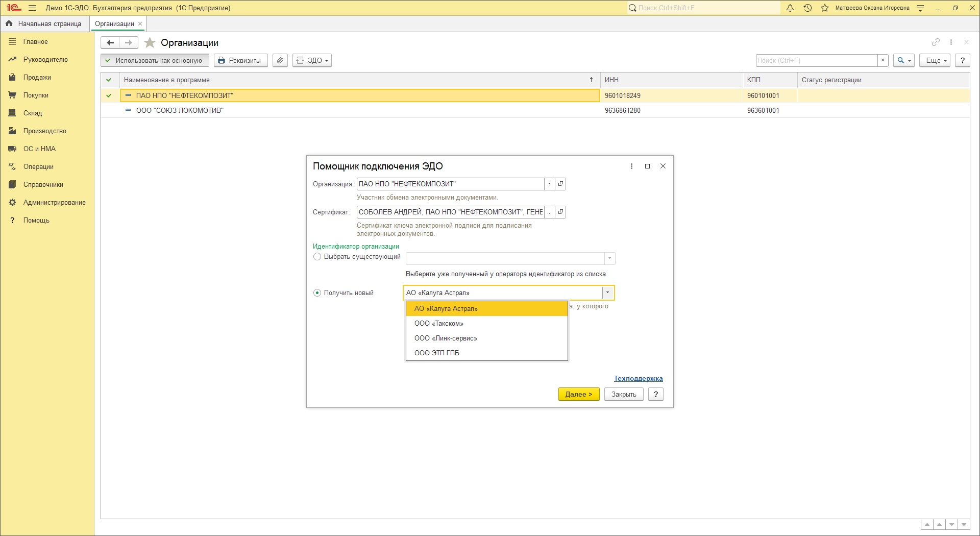This screenshot has height=536, width=980.
Task: Open Администрирование section in sidebar
Action: tap(54, 203)
